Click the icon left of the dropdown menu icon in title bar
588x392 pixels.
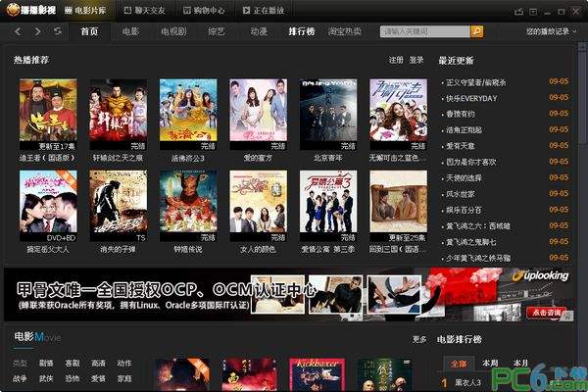click(518, 12)
